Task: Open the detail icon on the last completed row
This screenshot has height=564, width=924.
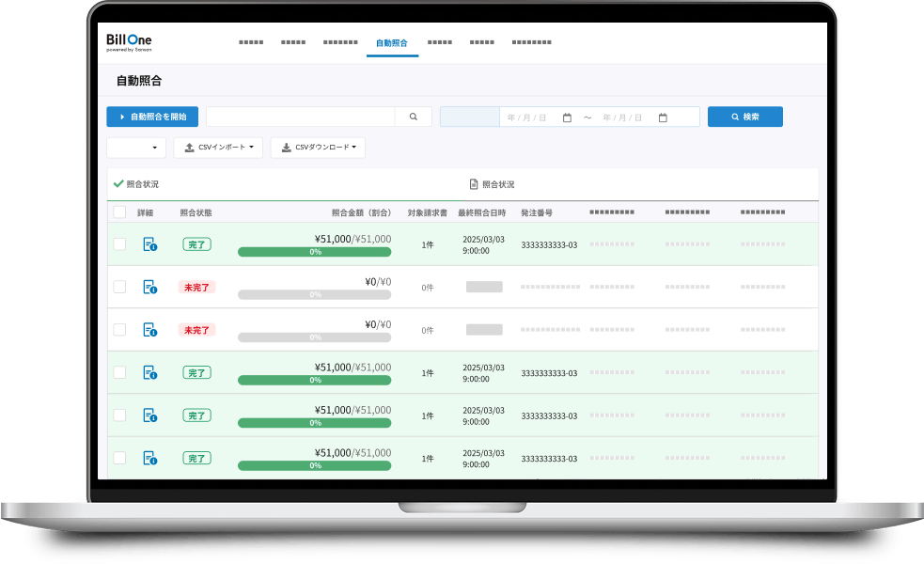Action: (x=150, y=458)
